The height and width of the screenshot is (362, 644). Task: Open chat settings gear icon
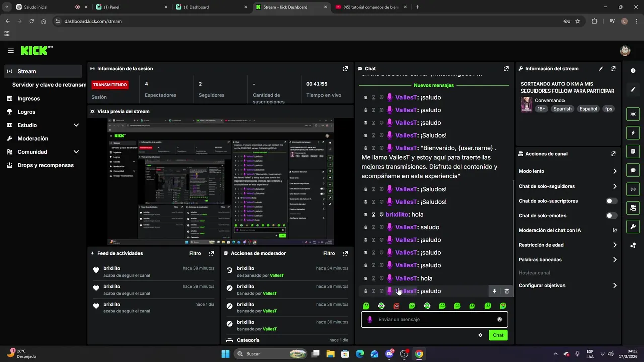pos(480,335)
